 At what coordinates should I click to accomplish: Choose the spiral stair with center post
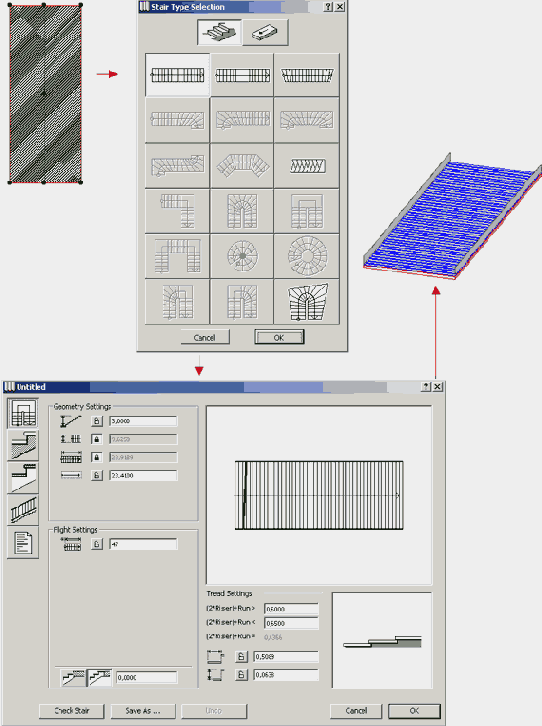pos(242,256)
